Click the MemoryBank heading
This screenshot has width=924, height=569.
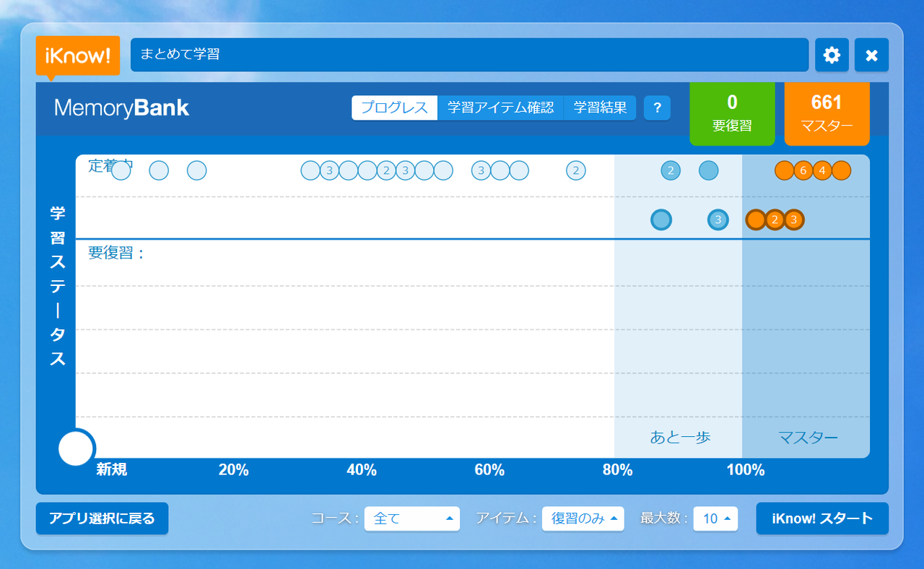tap(121, 108)
